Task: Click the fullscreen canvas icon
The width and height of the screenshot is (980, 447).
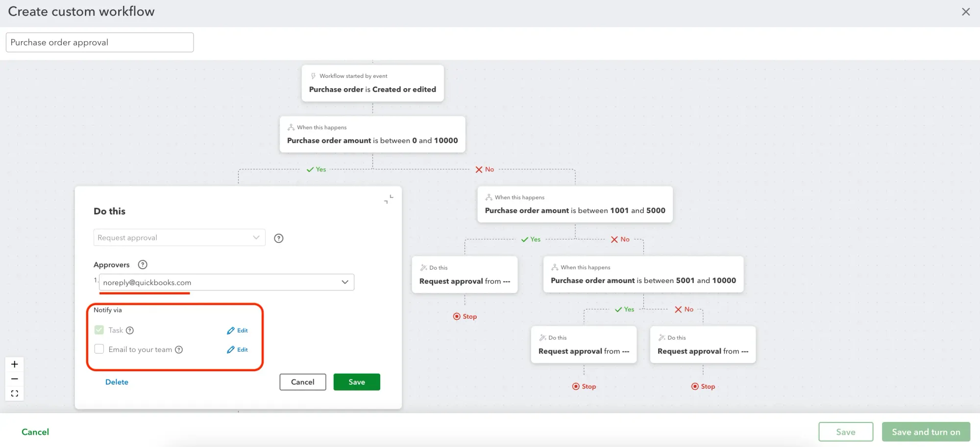Action: (14, 393)
